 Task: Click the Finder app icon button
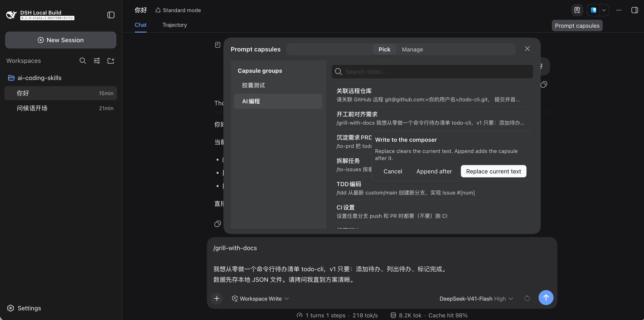[x=594, y=10]
